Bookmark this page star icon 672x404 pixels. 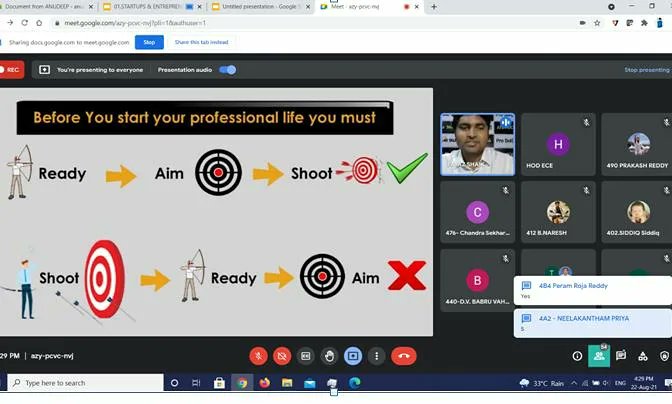click(x=597, y=23)
